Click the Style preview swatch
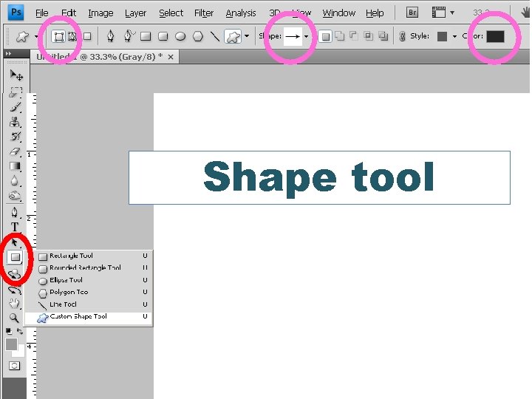Image resolution: width=532 pixels, height=399 pixels. [x=442, y=36]
